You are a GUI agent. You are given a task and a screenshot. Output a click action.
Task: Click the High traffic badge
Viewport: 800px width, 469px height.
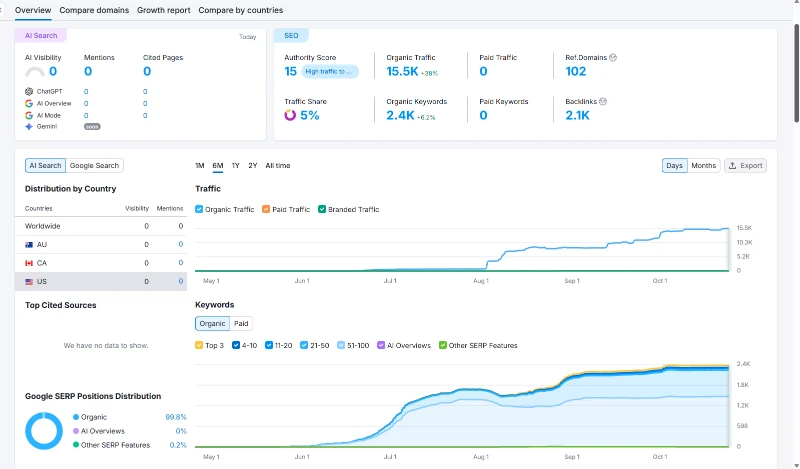[x=330, y=71]
